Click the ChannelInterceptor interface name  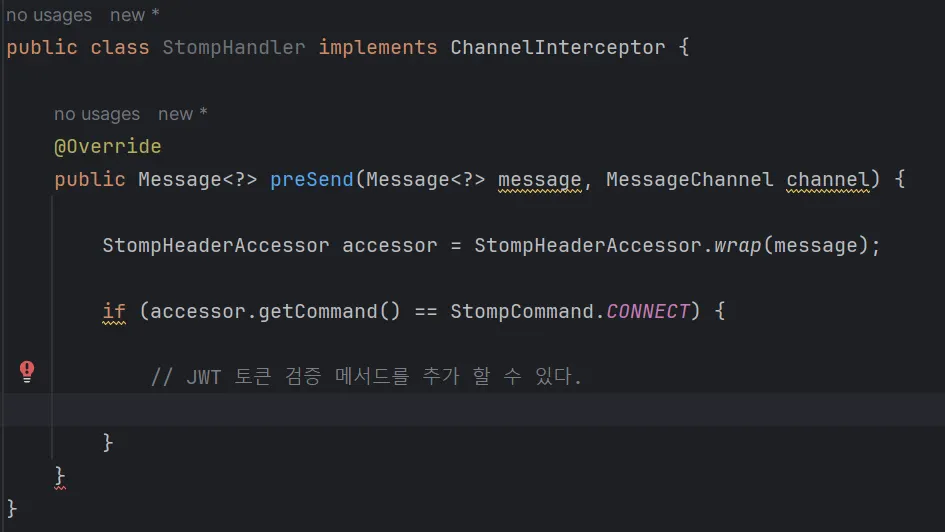[x=558, y=47]
